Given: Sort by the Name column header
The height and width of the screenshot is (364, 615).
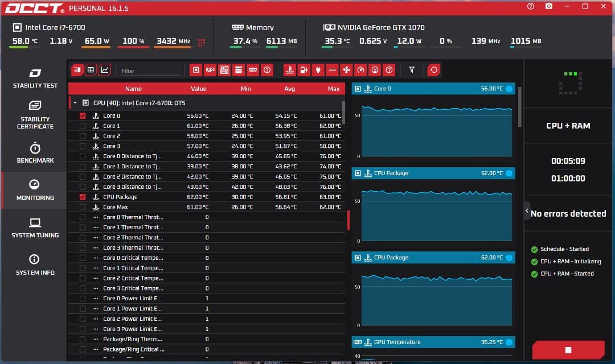Looking at the screenshot, I should pos(133,89).
